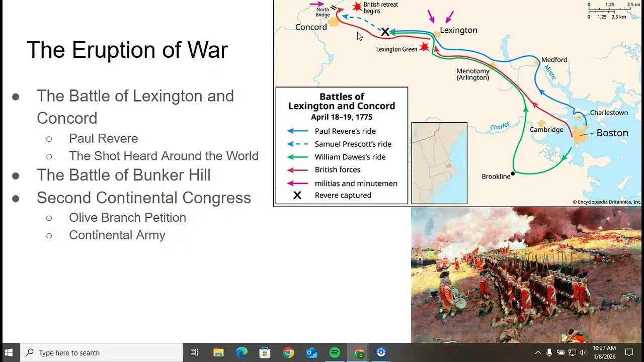Click the legend title 'Battles of Lexington and Concord'
The width and height of the screenshot is (644, 362).
[x=342, y=101]
